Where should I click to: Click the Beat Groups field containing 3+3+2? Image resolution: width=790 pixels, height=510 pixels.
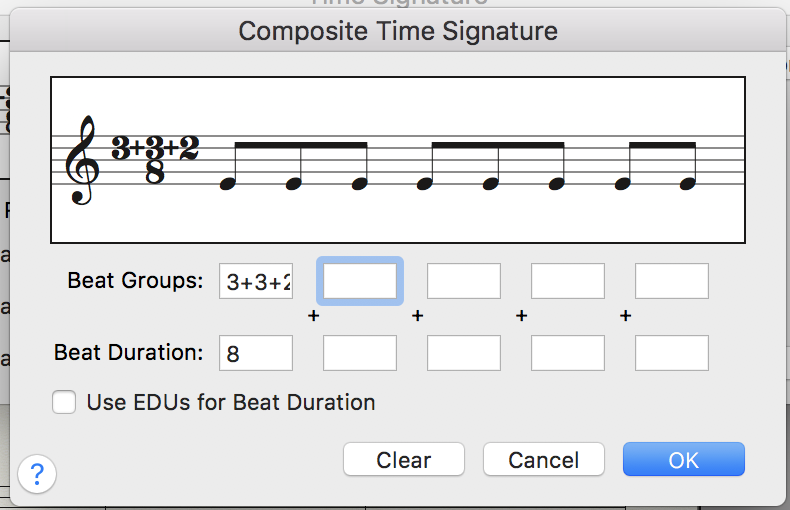pos(256,281)
